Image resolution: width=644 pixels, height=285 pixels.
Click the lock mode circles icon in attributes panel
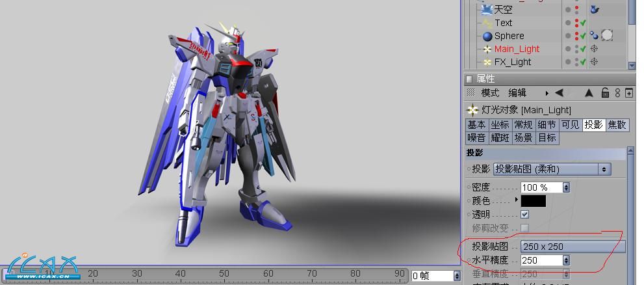617,93
